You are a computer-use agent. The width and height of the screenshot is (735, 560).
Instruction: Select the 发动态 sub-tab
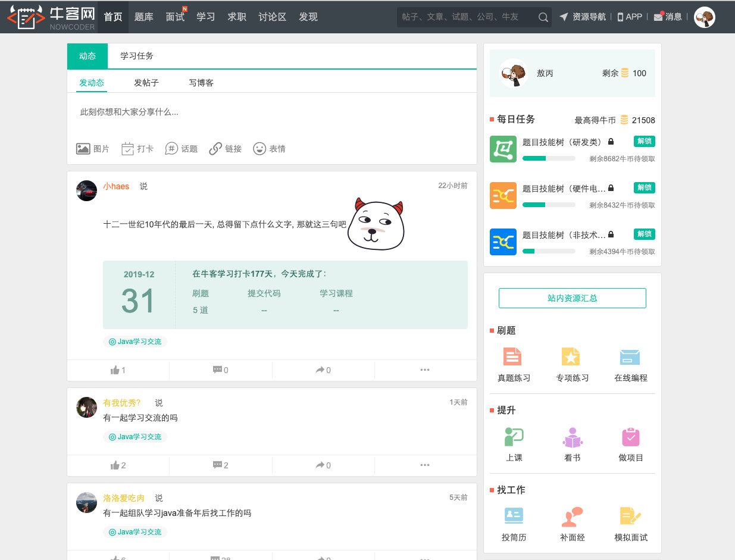[x=92, y=83]
